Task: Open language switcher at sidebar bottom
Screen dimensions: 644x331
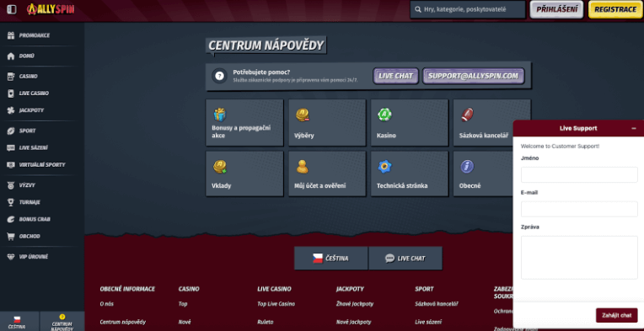Action: pos(19,322)
